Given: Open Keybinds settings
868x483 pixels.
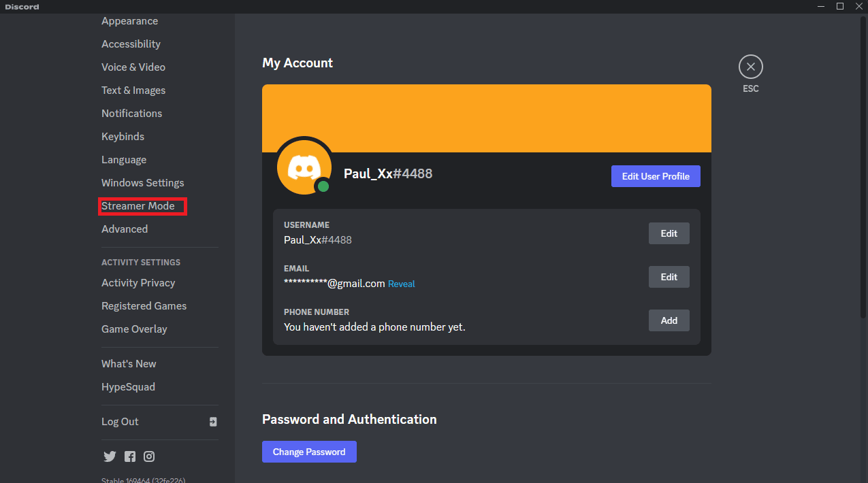Looking at the screenshot, I should 123,137.
